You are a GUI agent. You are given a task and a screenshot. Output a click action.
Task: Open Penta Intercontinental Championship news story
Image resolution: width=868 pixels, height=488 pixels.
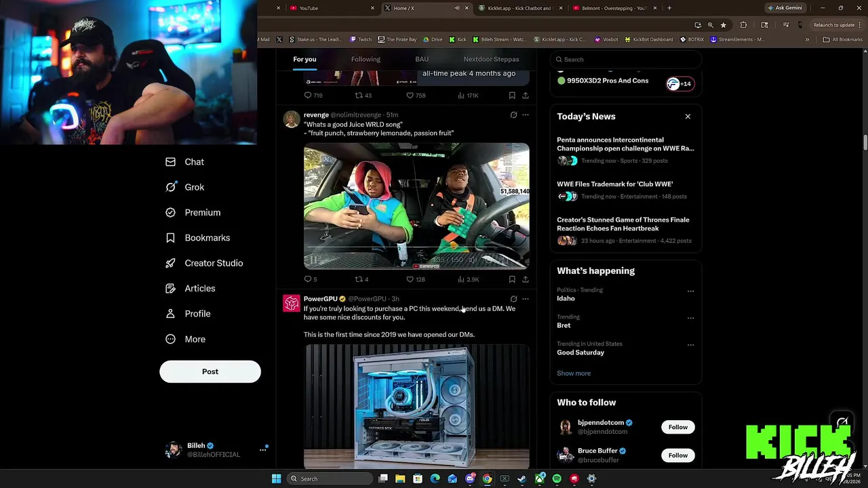(x=625, y=150)
